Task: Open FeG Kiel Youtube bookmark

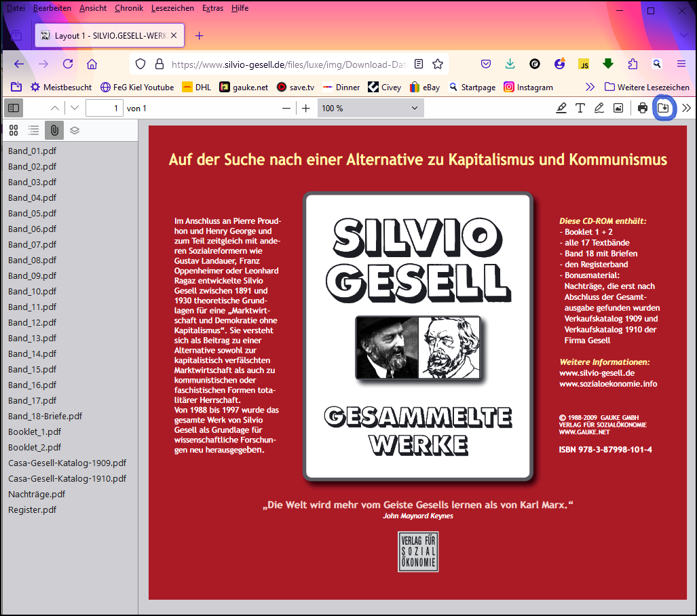Action: [137, 87]
